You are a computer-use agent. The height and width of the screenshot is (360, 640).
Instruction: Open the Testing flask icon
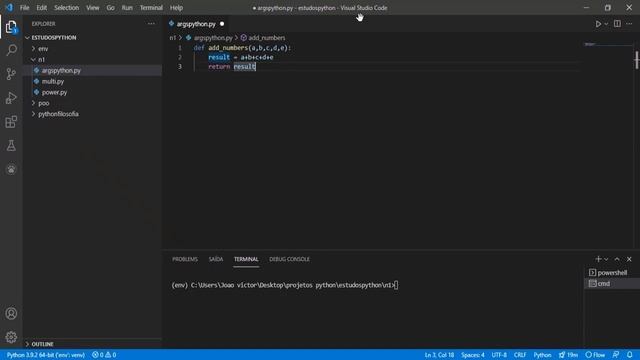(11, 145)
